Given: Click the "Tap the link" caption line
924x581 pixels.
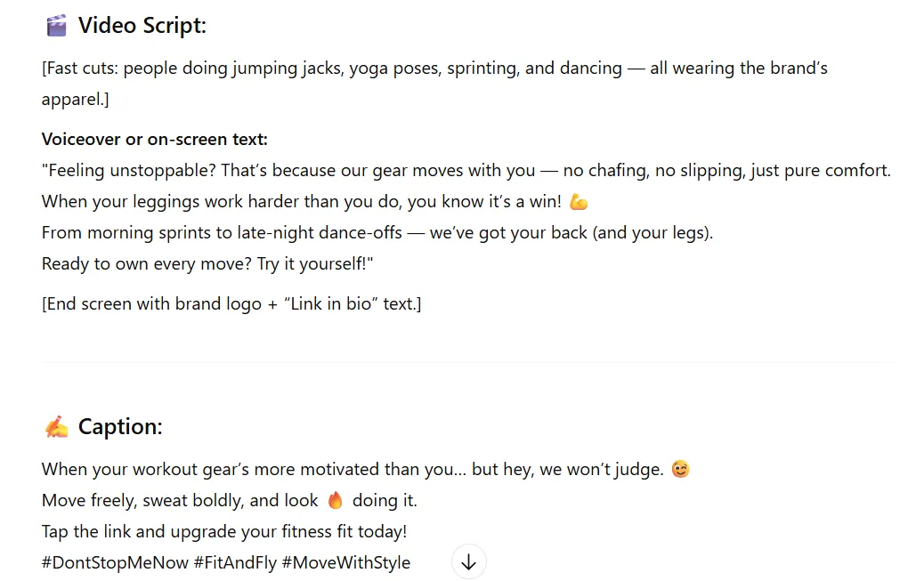Looking at the screenshot, I should (x=223, y=531).
